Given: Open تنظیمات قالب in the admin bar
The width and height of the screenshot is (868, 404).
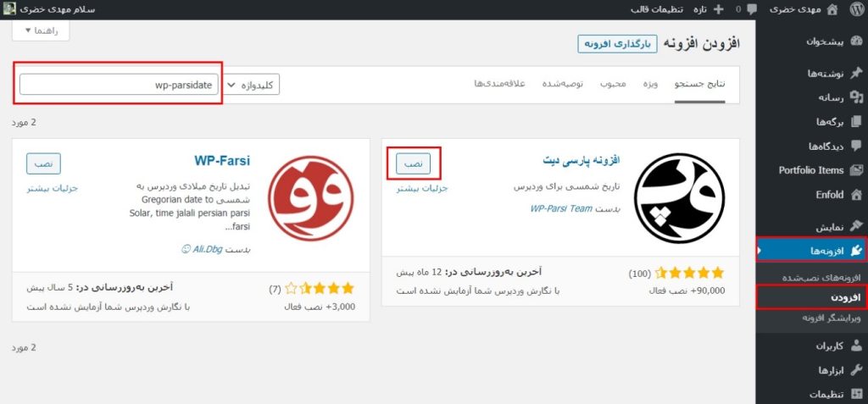Looking at the screenshot, I should click(x=657, y=9).
